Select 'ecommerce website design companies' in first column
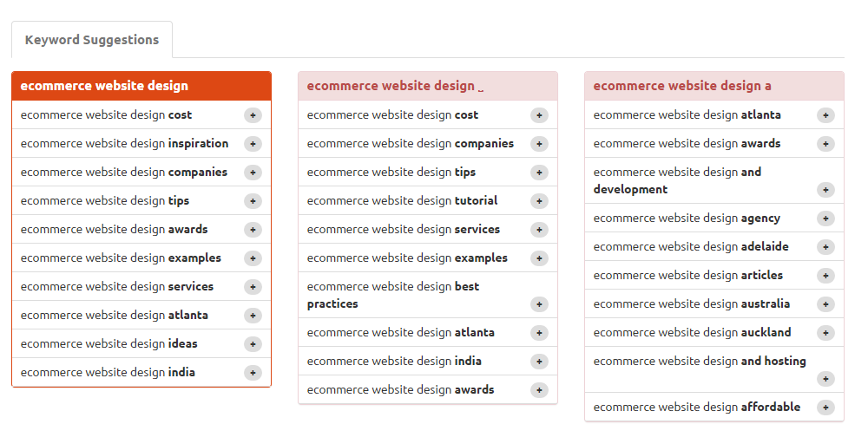The width and height of the screenshot is (868, 437). coord(123,172)
